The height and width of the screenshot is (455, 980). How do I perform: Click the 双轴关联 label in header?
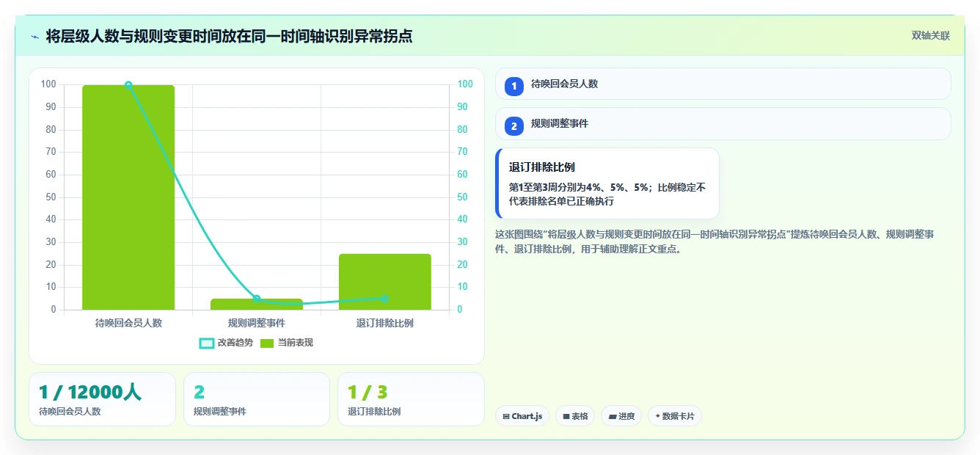pos(931,35)
